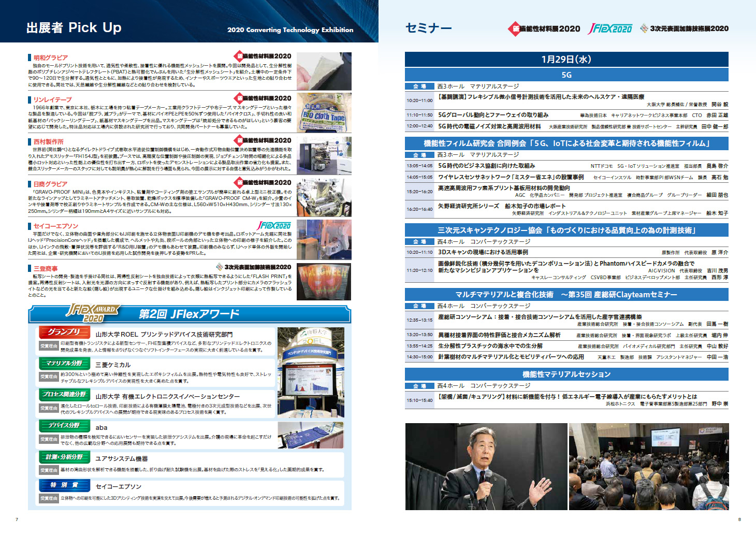This screenshot has height=535, width=756.
Task: Click the 三登商事 company heading
Action: (46, 268)
